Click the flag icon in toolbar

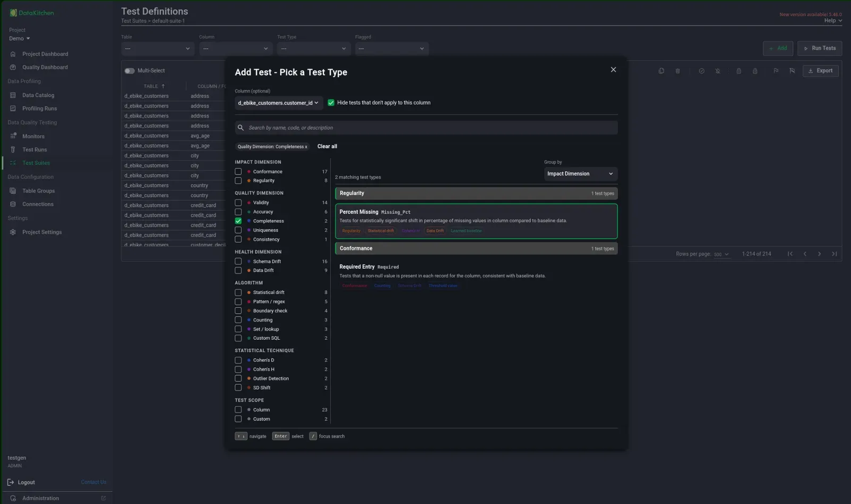click(776, 71)
